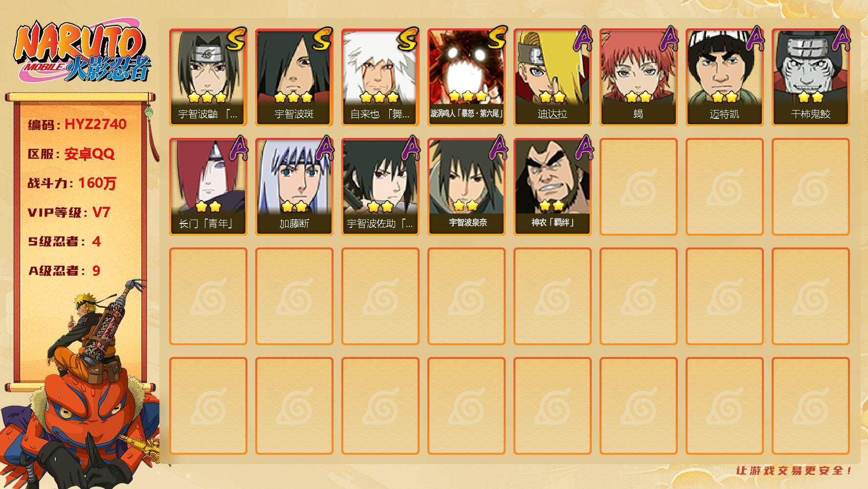
Task: Choose the 长门「青年」 card
Action: tap(208, 187)
